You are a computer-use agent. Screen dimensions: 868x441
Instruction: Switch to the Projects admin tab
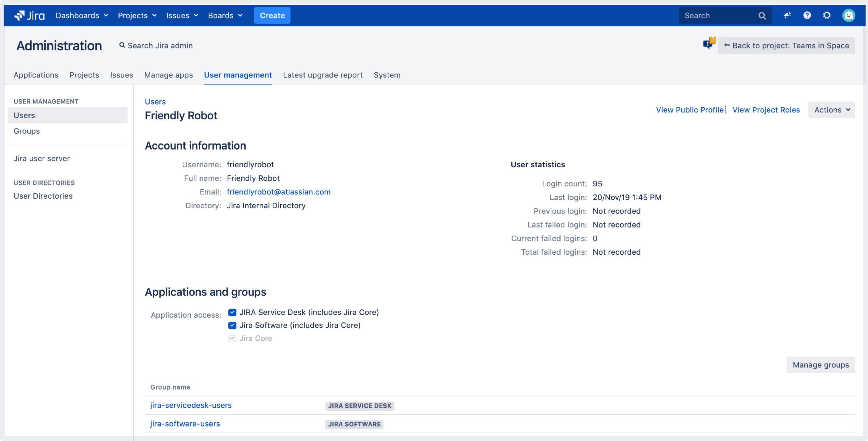tap(84, 75)
